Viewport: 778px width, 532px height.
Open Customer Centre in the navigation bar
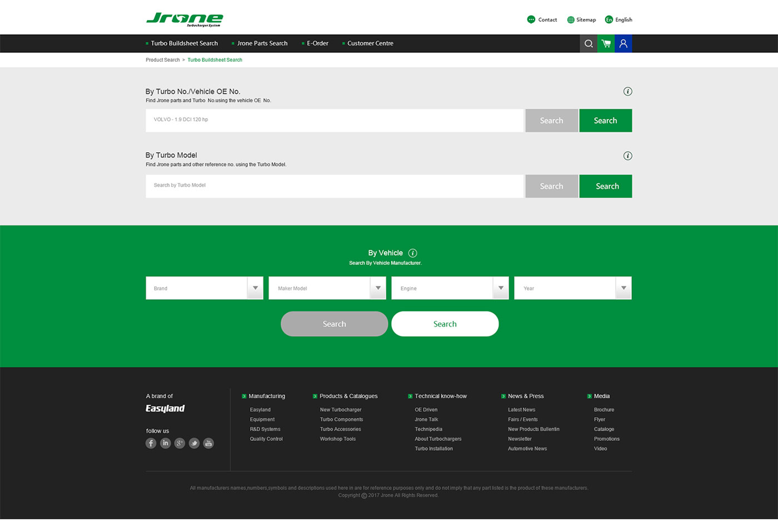[370, 43]
